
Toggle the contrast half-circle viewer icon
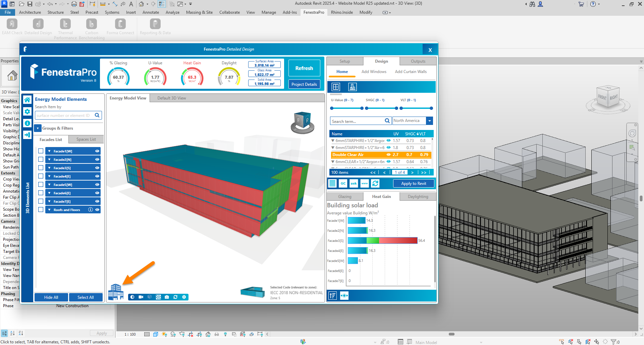point(132,297)
